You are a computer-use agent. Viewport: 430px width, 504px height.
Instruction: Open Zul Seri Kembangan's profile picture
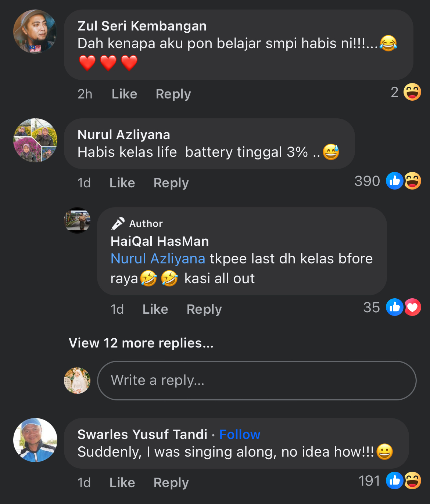pos(35,32)
